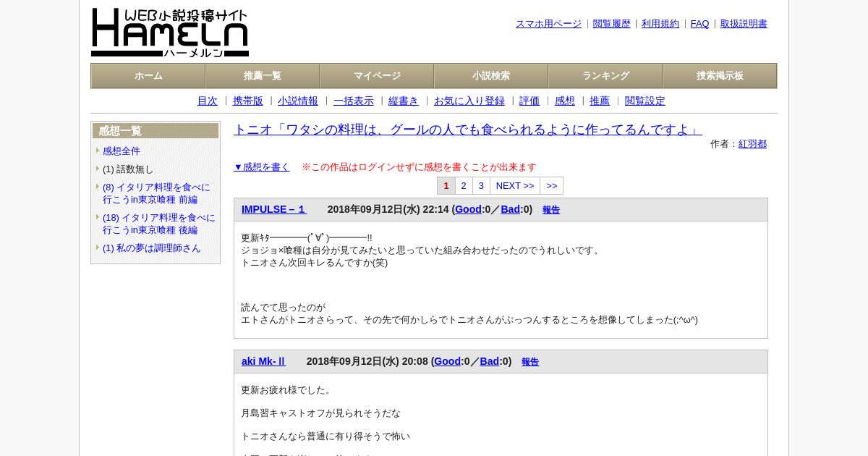Report the aki Mk-Ⅱ comment via 報告
This screenshot has width=868, height=456.
pos(530,362)
